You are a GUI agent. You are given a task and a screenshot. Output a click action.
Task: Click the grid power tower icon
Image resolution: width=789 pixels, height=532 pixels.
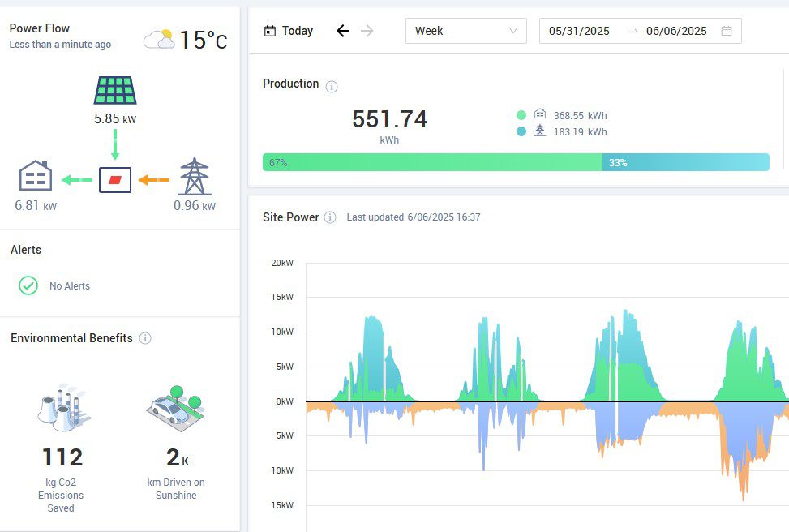click(194, 177)
